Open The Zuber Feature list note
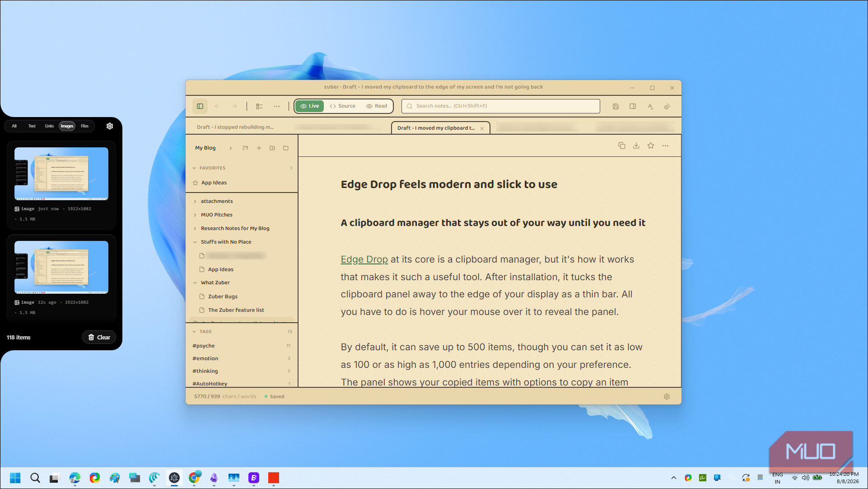868x489 pixels. click(236, 310)
